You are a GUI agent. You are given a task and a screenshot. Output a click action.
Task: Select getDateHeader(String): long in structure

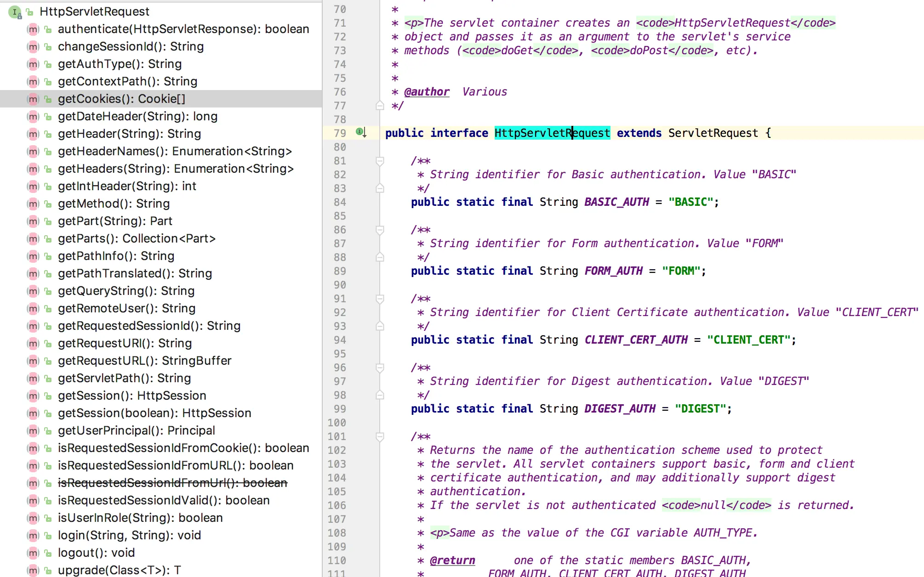click(x=137, y=116)
